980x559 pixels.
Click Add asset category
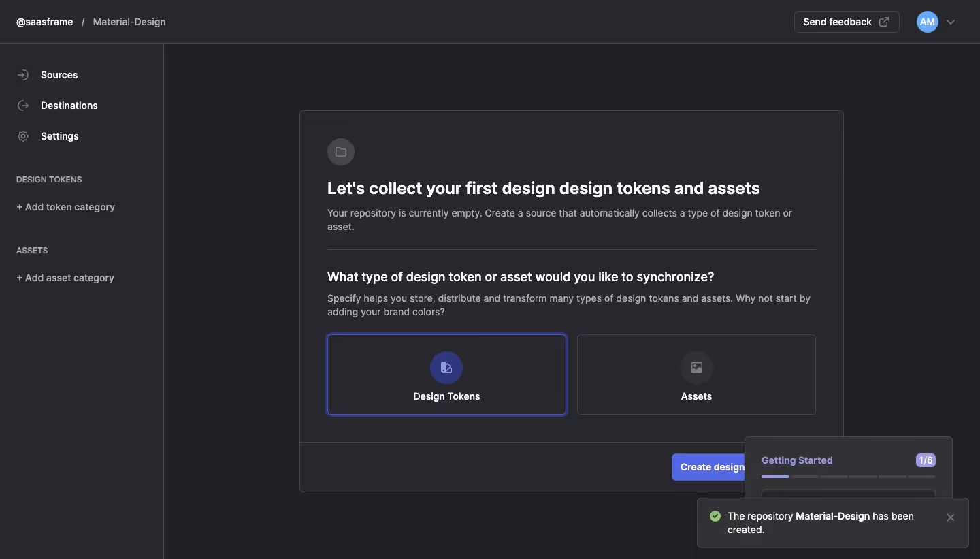(65, 278)
